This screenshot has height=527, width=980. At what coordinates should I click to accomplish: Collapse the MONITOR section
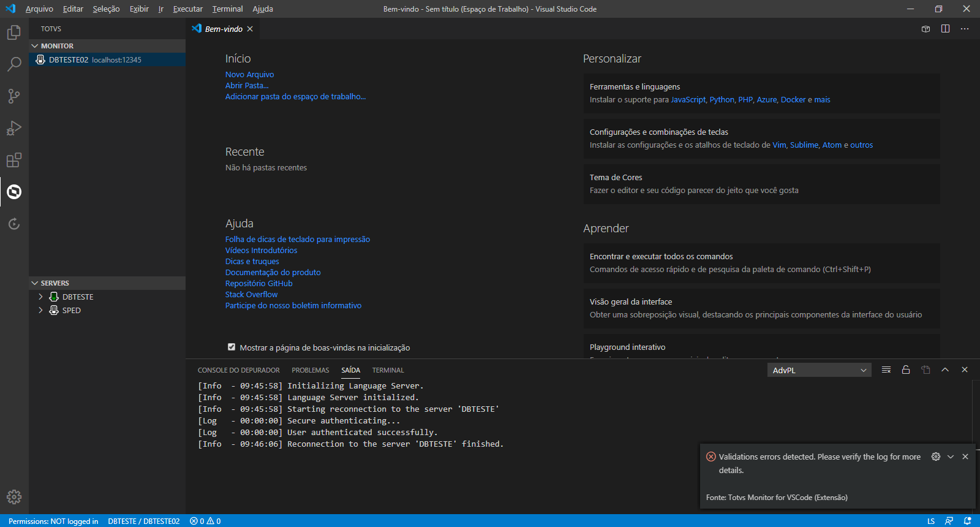pos(107,46)
